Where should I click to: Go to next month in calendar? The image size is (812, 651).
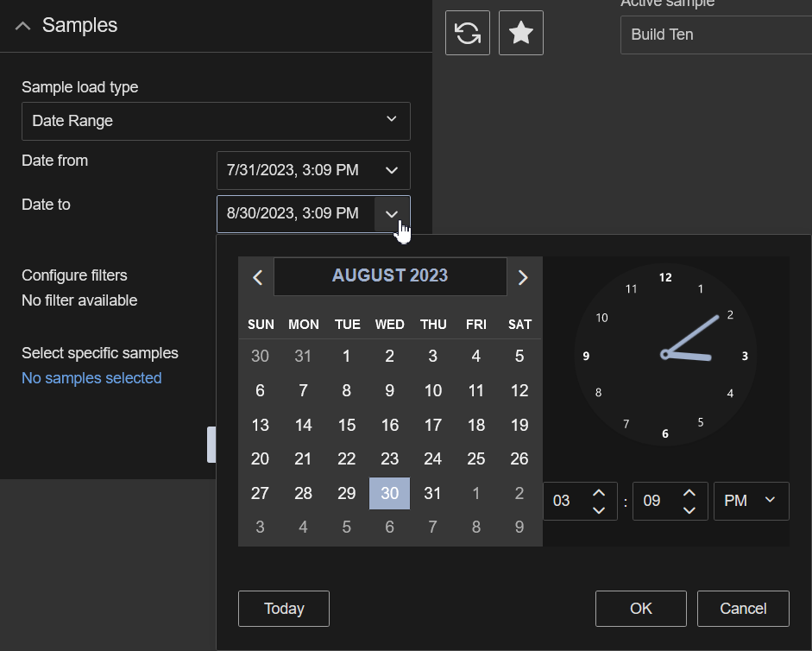click(523, 277)
